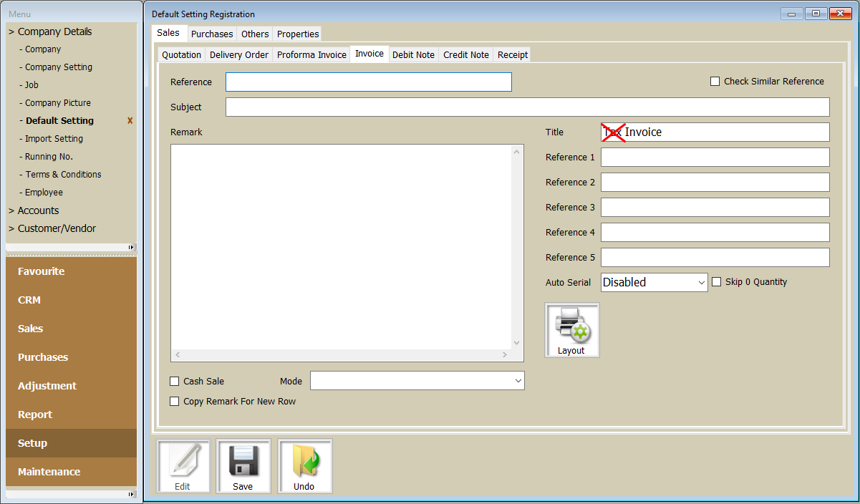This screenshot has height=504, width=860.
Task: Click the Layout printer icon
Action: click(x=571, y=326)
